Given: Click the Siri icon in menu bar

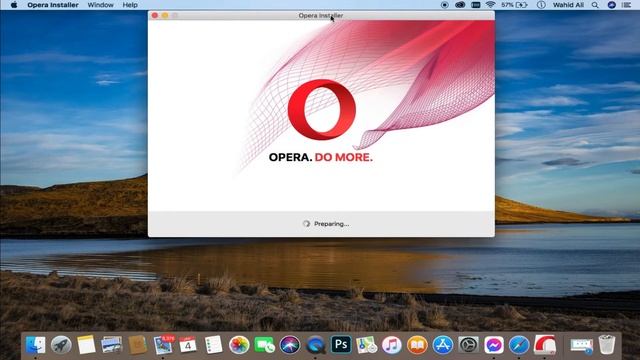Looking at the screenshot, I should click(611, 5).
